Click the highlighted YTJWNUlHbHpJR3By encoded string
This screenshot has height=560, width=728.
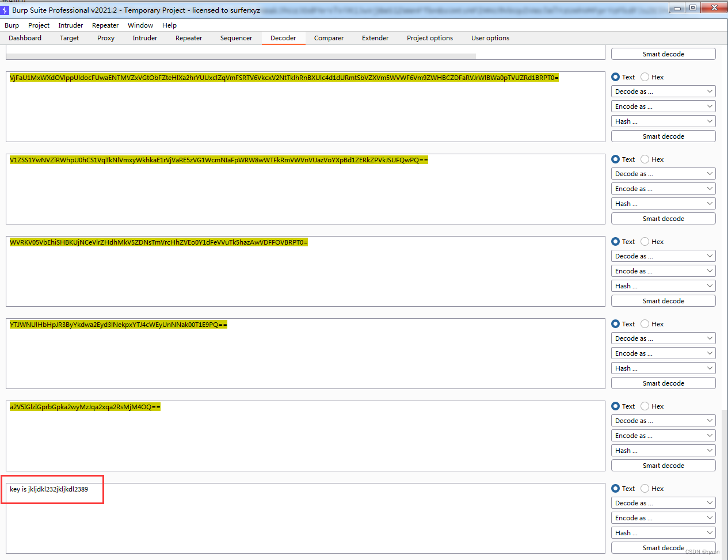pyautogui.click(x=119, y=325)
